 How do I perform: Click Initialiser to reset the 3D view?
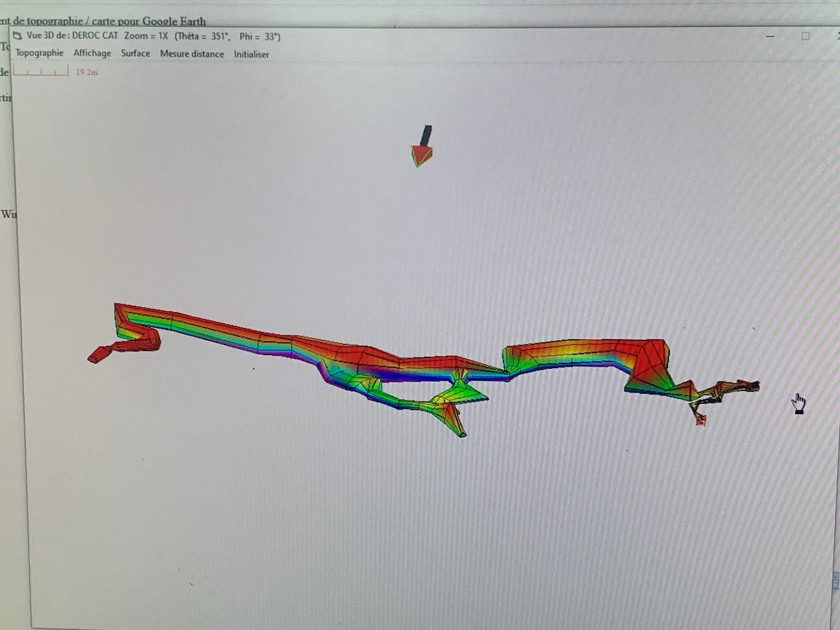pos(251,54)
